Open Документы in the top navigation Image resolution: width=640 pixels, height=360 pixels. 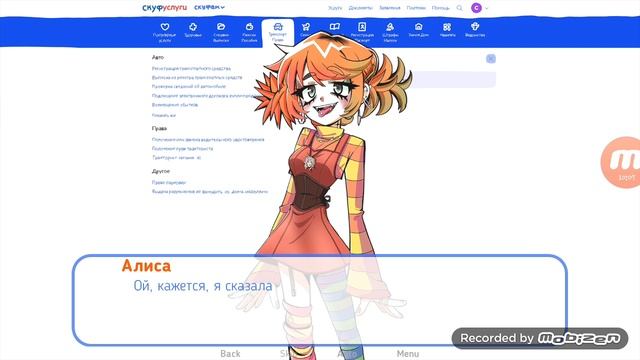tap(360, 8)
